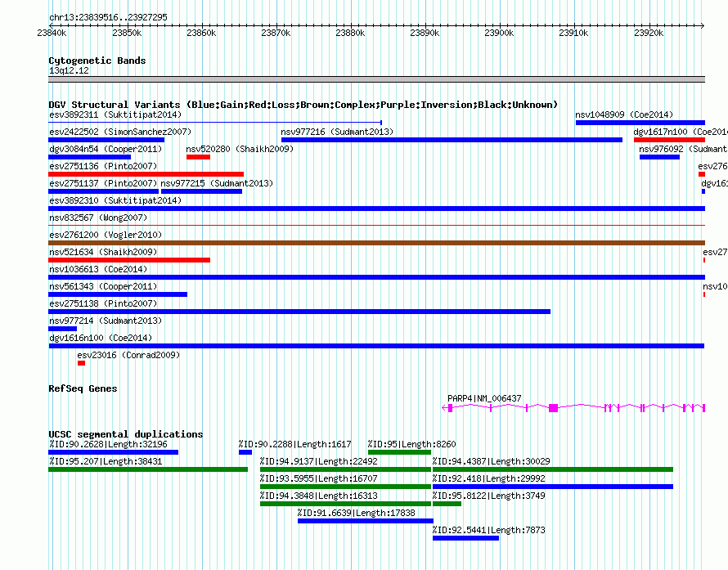The height and width of the screenshot is (570, 728).
Task: Open variant esv23016 (Conrad2009)
Action: coord(128,355)
